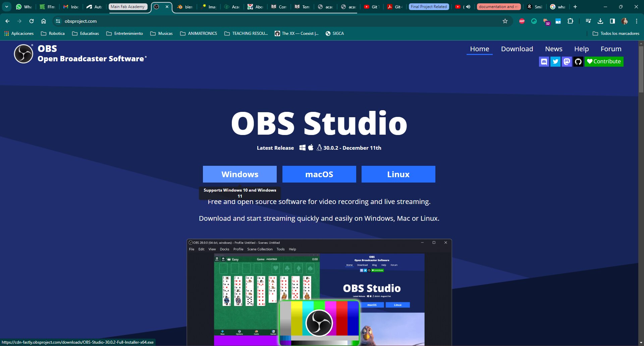Open the Educativas bookmarks folder
This screenshot has width=644, height=346.
(x=86, y=33)
